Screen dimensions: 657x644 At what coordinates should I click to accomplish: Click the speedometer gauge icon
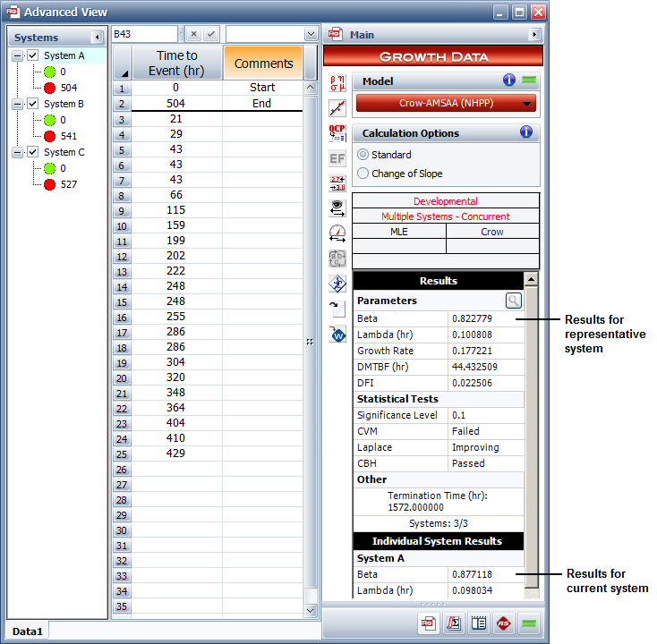pos(337,233)
